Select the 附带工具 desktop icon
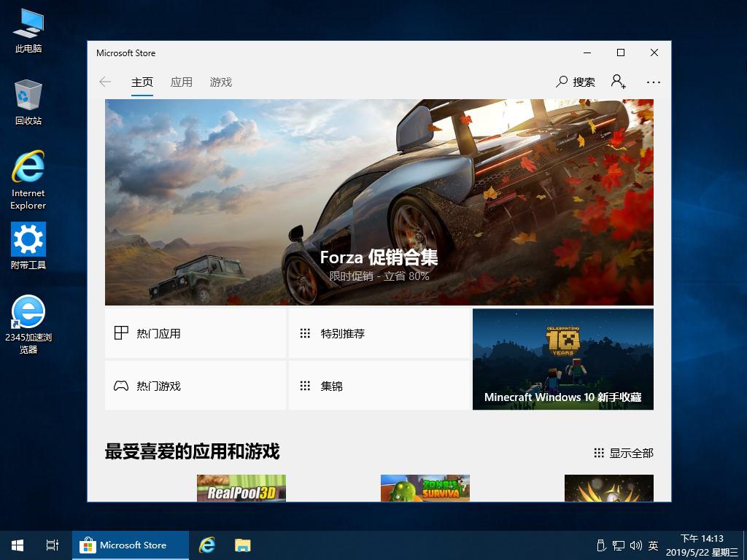This screenshot has width=747, height=560. click(28, 246)
